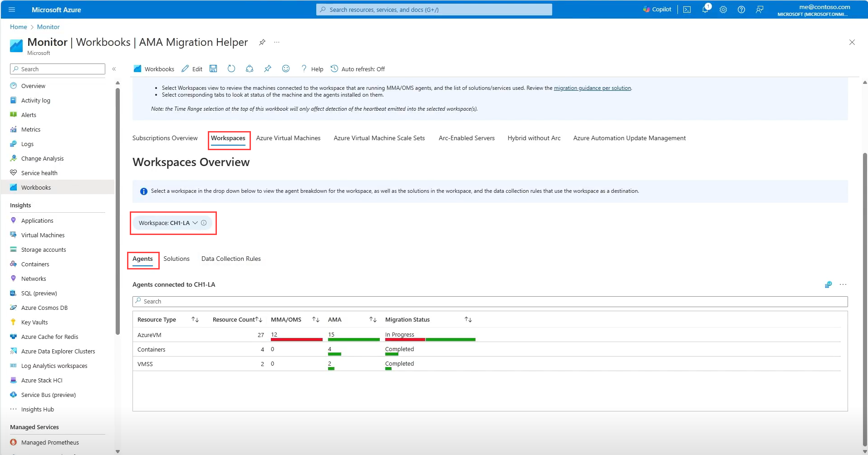
Task: Switch to Data Collection Rules tab
Action: click(231, 259)
